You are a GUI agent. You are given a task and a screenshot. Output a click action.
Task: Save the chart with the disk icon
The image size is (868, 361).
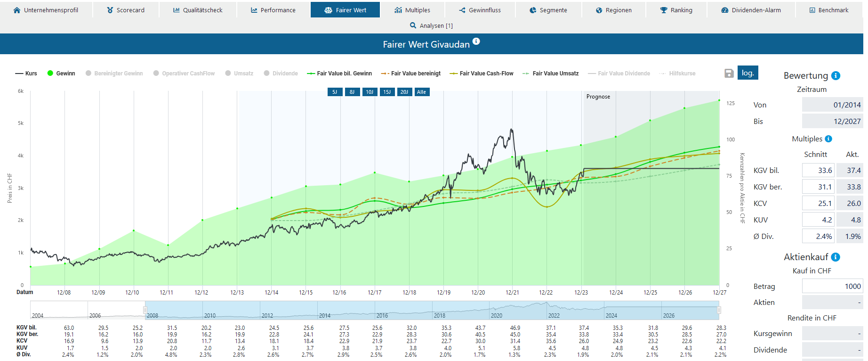pos(729,73)
